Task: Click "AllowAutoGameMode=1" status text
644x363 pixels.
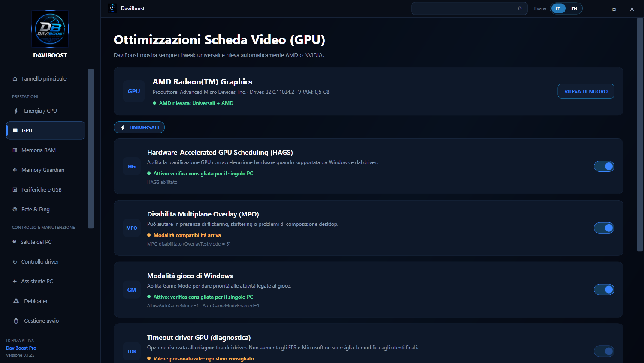Action: 173,306
